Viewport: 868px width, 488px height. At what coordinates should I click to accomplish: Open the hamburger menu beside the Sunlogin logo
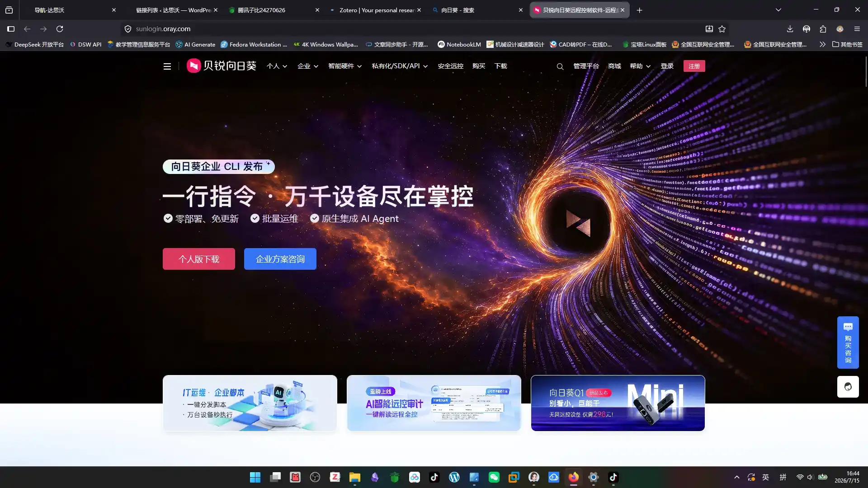tap(167, 66)
